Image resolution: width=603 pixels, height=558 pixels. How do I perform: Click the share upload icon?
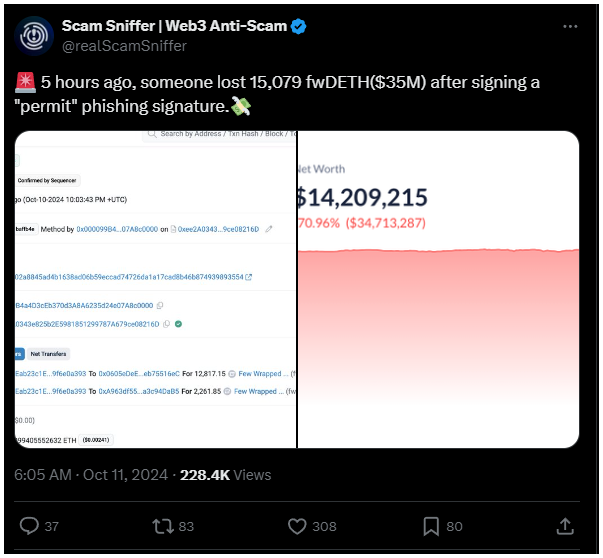tap(565, 526)
